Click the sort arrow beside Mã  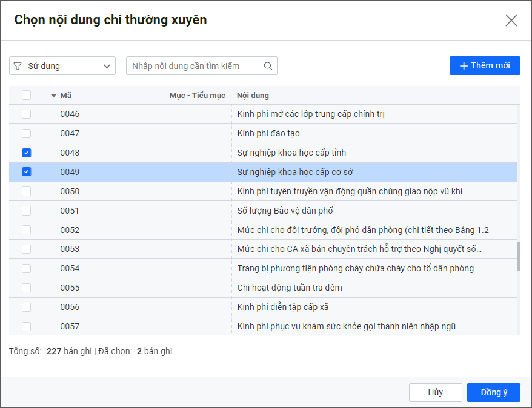[53, 96]
